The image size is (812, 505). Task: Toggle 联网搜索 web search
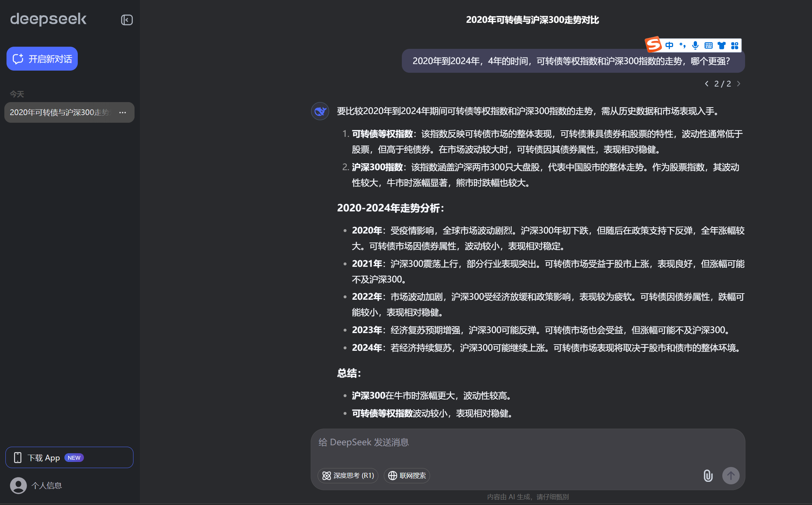407,475
